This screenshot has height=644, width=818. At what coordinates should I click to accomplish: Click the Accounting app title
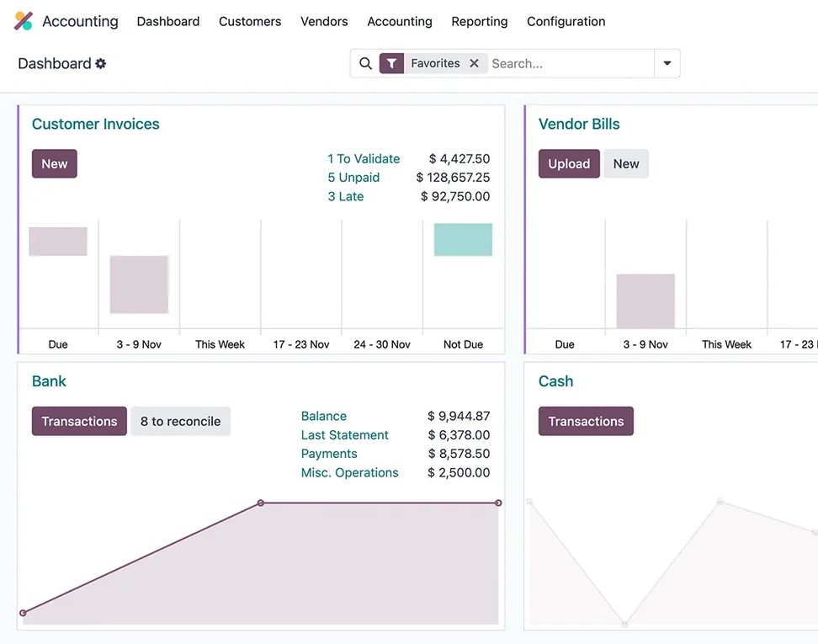click(80, 21)
